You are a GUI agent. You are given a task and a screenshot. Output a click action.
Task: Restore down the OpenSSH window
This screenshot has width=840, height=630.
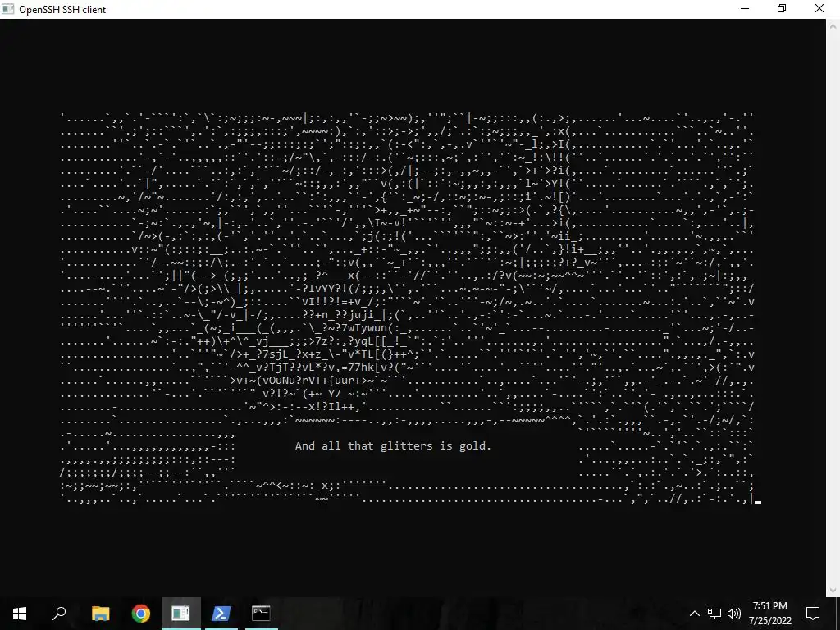point(782,9)
